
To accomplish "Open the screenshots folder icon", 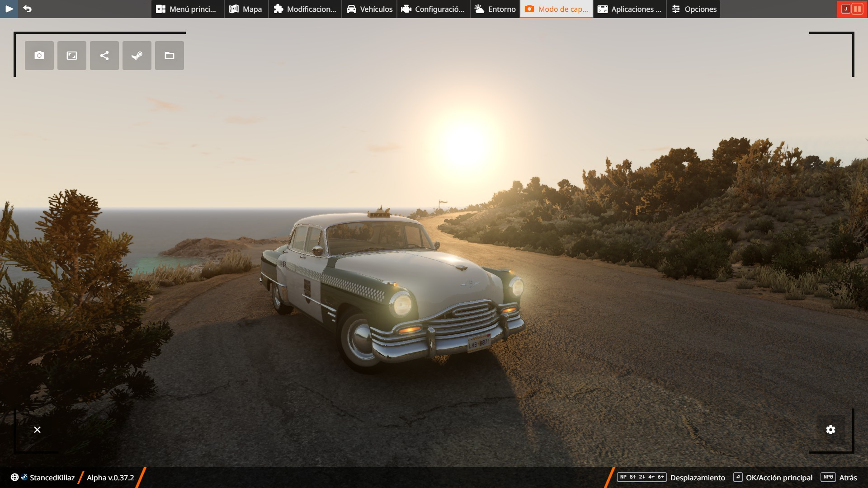I will pos(170,56).
